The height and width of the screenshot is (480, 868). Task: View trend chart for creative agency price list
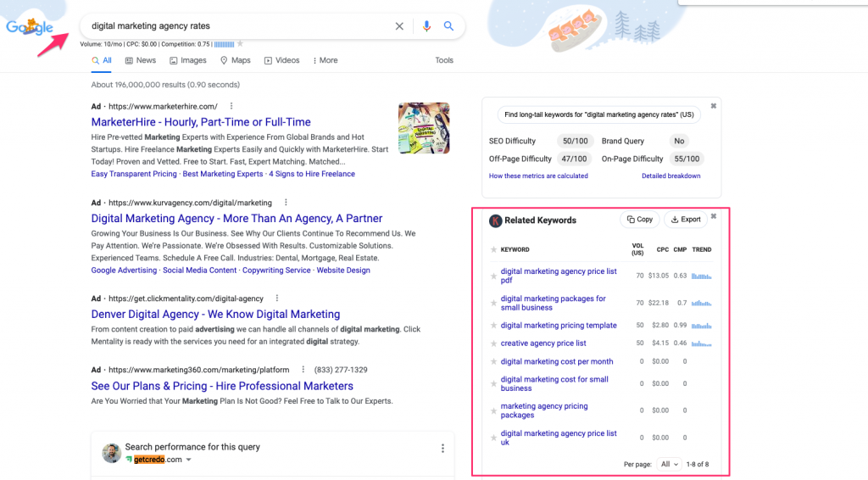click(x=701, y=343)
